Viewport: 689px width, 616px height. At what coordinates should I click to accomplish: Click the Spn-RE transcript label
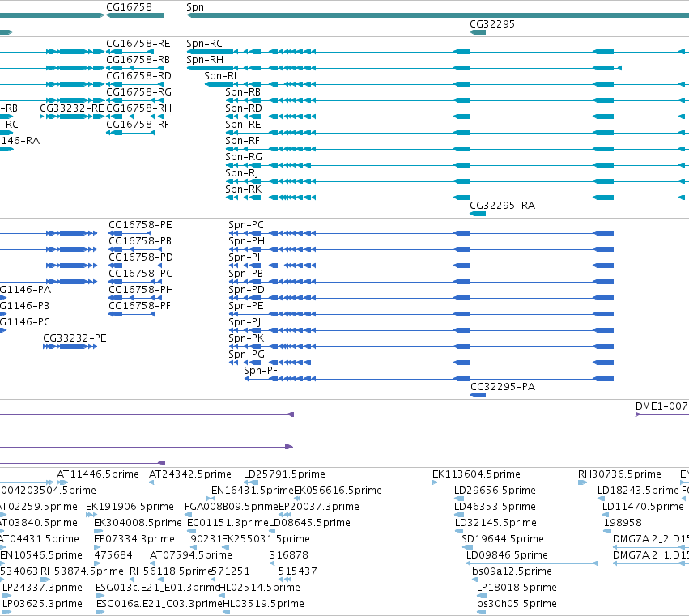pyautogui.click(x=243, y=125)
